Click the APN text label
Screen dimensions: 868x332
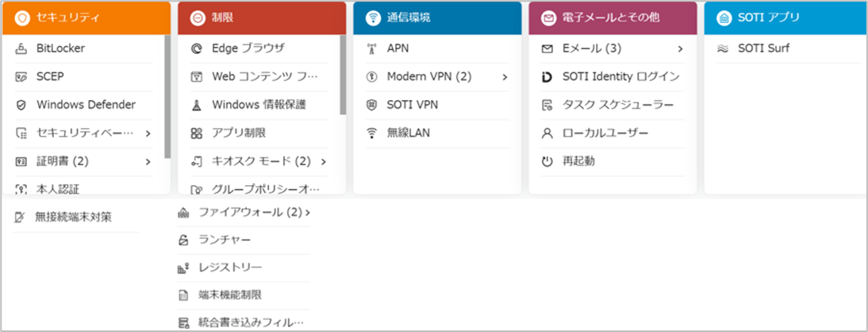coord(398,48)
